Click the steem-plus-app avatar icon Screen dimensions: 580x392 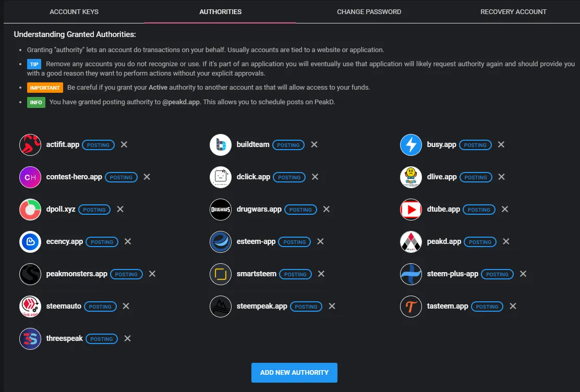pos(411,274)
